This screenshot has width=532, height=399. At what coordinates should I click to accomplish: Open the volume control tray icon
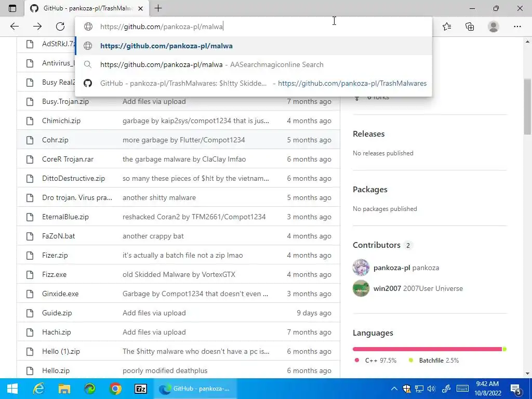(x=431, y=389)
